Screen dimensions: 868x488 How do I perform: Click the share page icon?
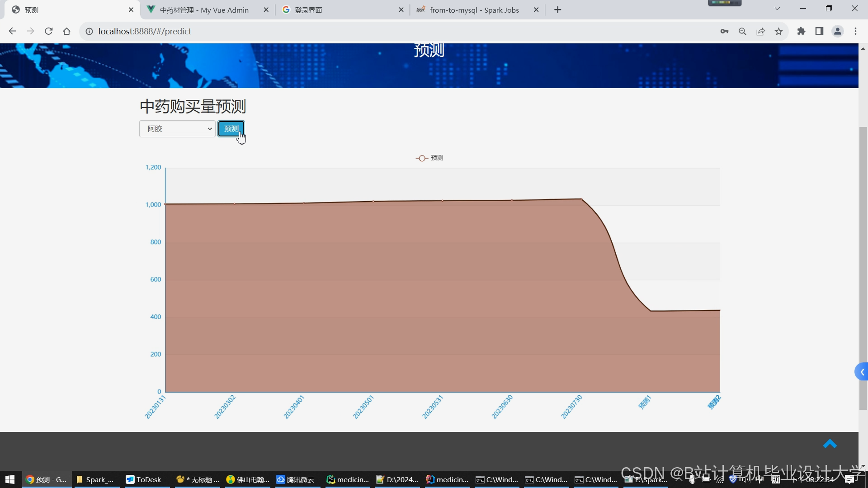pos(760,31)
